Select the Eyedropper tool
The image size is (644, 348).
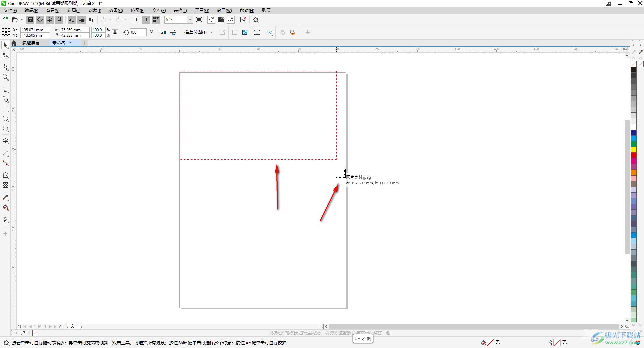pos(5,198)
